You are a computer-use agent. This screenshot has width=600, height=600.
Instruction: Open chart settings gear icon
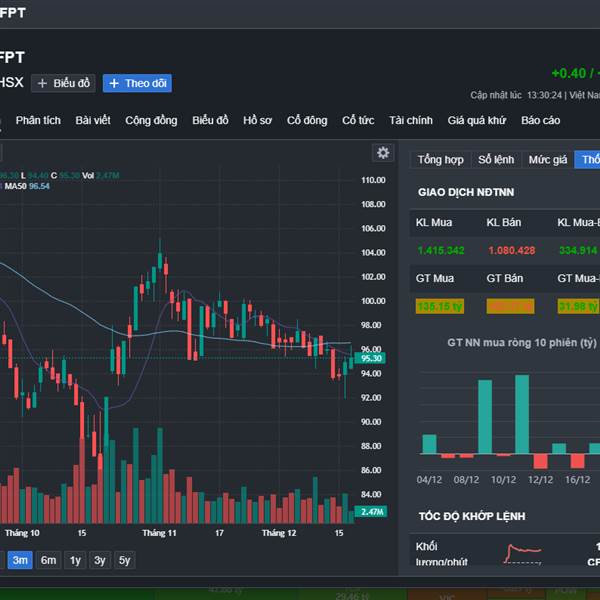coord(383,153)
